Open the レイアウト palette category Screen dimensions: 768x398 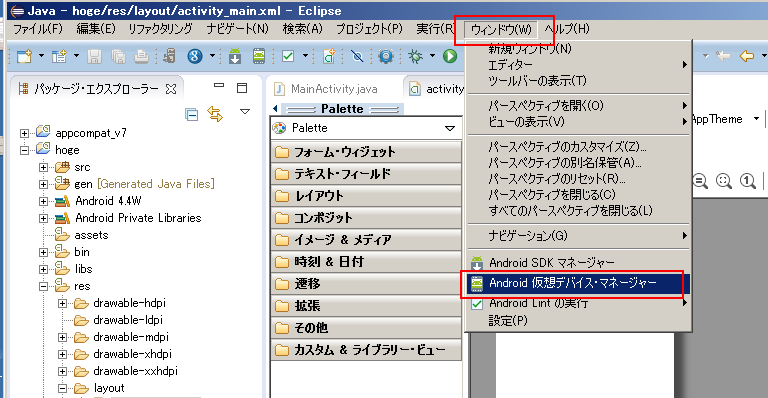(x=366, y=196)
